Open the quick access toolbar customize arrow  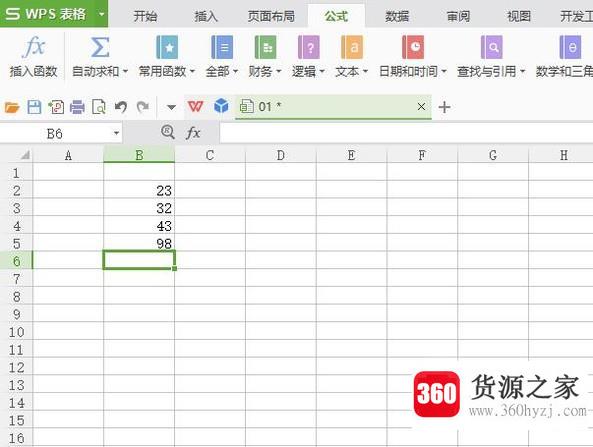(171, 108)
